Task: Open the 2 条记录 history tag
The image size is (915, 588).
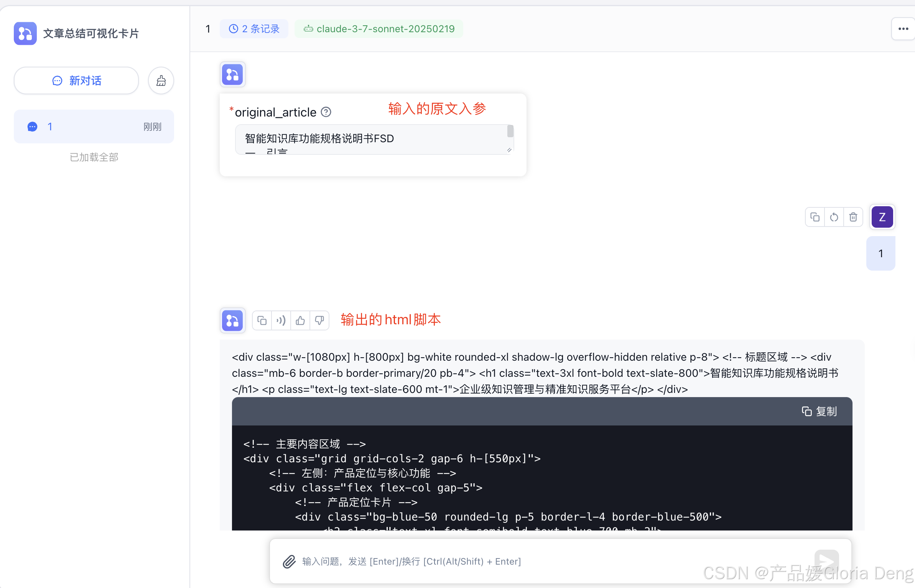Action: click(254, 29)
